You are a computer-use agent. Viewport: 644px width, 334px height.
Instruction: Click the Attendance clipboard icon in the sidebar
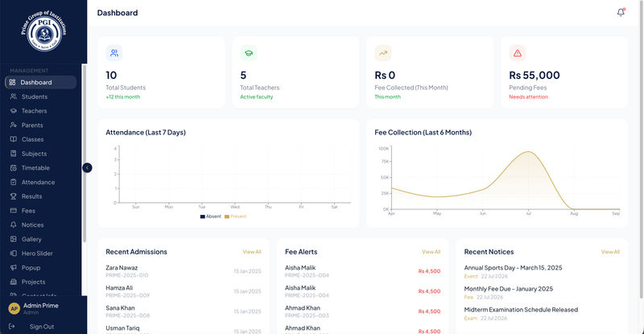14,182
